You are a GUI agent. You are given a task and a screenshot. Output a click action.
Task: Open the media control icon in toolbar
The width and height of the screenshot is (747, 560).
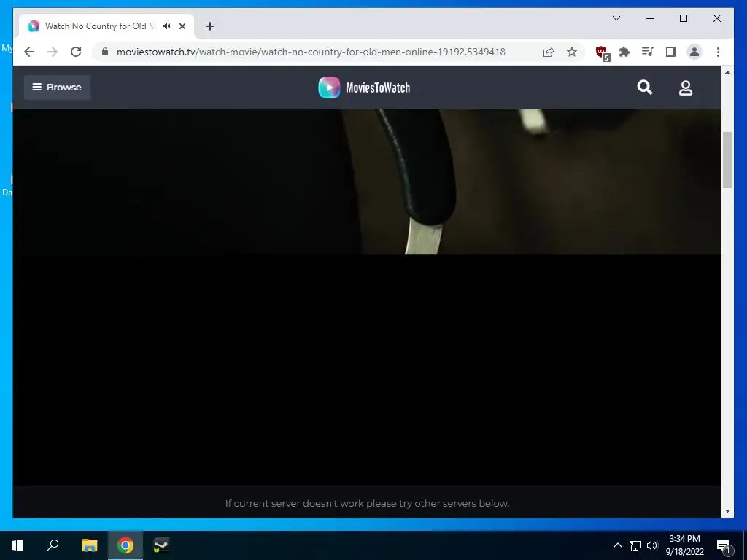[x=648, y=52]
